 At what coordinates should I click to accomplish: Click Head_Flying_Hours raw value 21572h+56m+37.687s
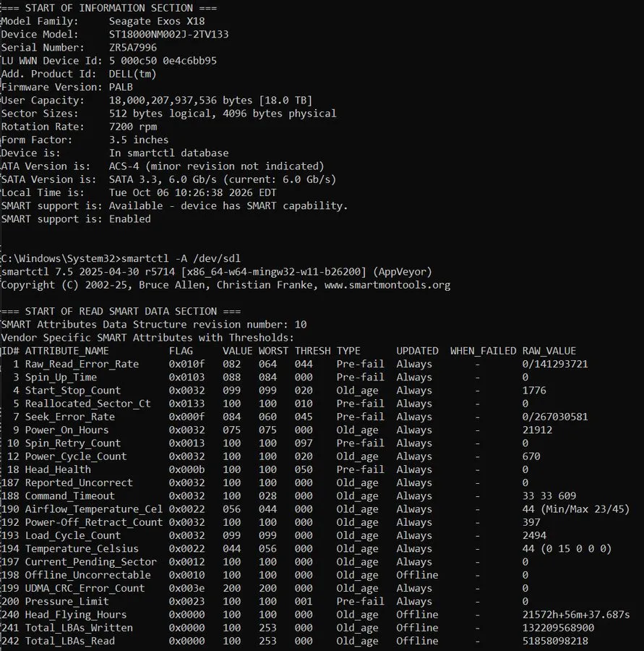(x=576, y=615)
